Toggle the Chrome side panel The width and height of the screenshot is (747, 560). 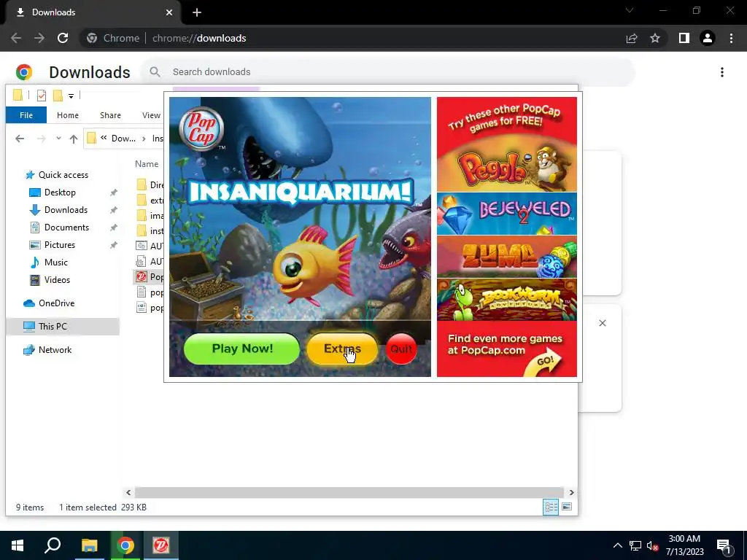[x=684, y=38]
